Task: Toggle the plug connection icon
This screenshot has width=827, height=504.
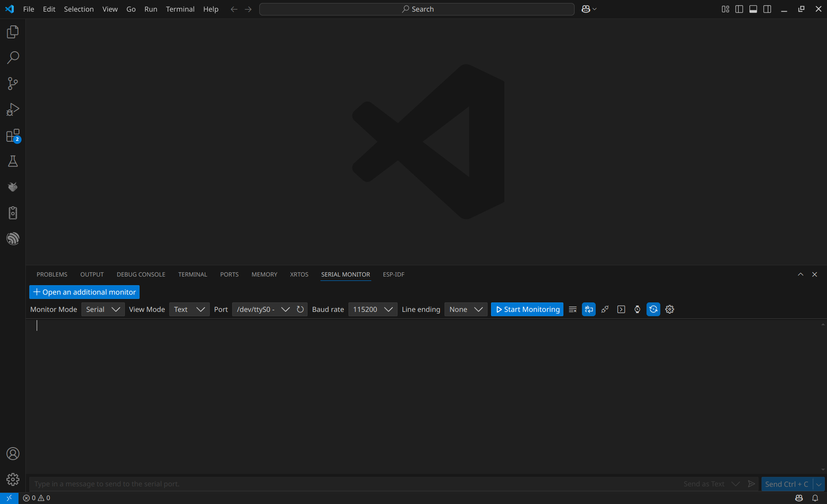Action: click(x=605, y=309)
